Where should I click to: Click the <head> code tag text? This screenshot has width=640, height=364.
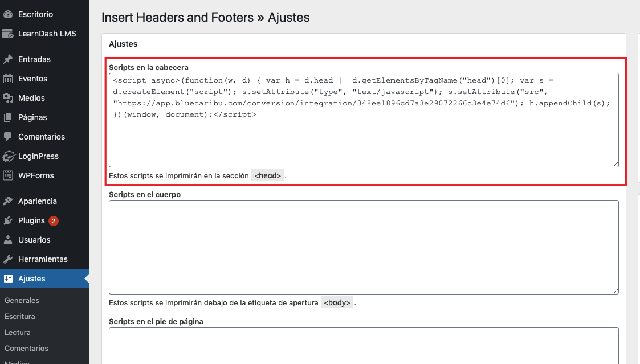(268, 176)
